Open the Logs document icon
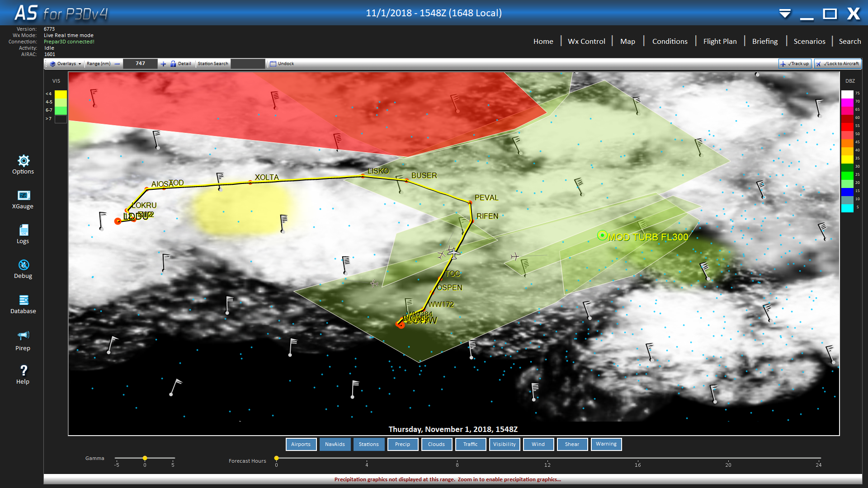Screen dimensions: 868x488 coord(24,230)
